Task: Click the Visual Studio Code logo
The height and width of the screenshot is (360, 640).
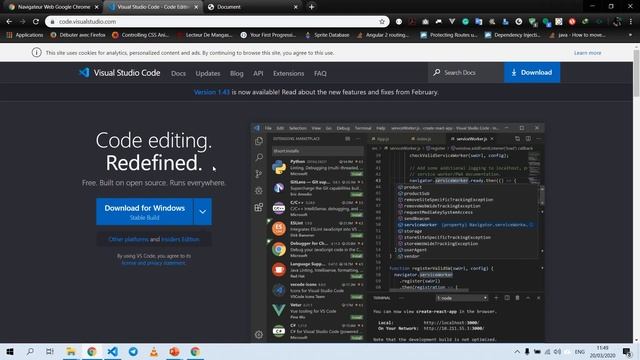Action: pyautogui.click(x=120, y=73)
